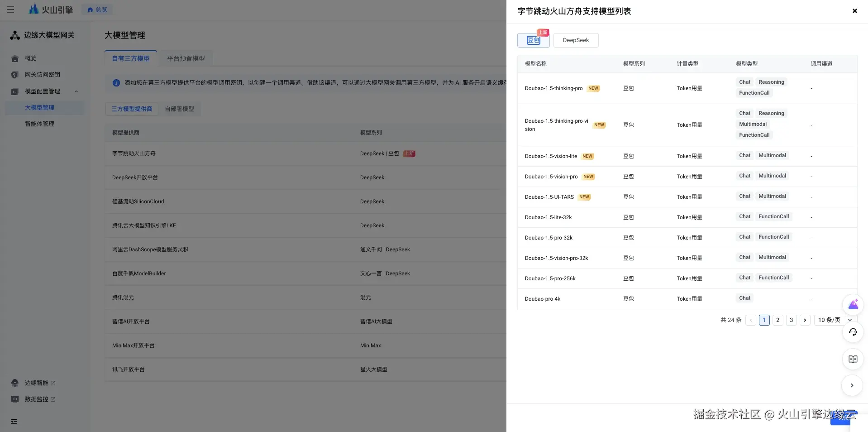
Task: Switch to the 自有三方模型 tab
Action: click(131, 58)
